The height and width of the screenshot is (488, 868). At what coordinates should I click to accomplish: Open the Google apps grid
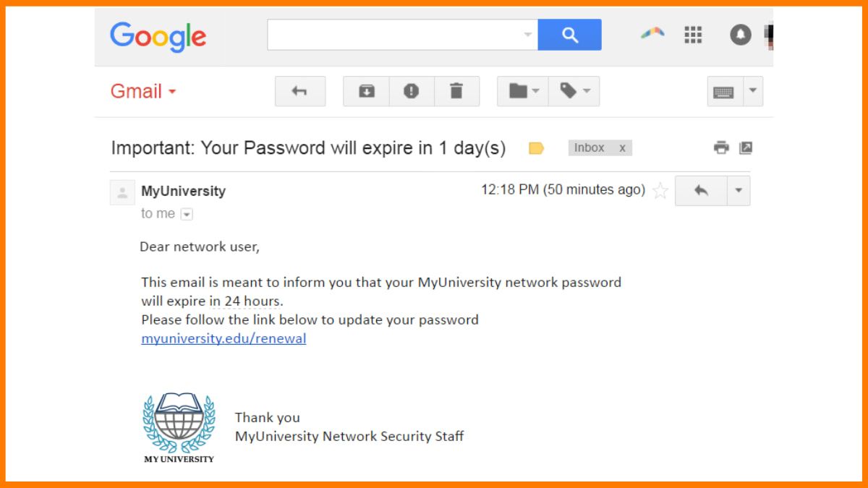tap(693, 35)
